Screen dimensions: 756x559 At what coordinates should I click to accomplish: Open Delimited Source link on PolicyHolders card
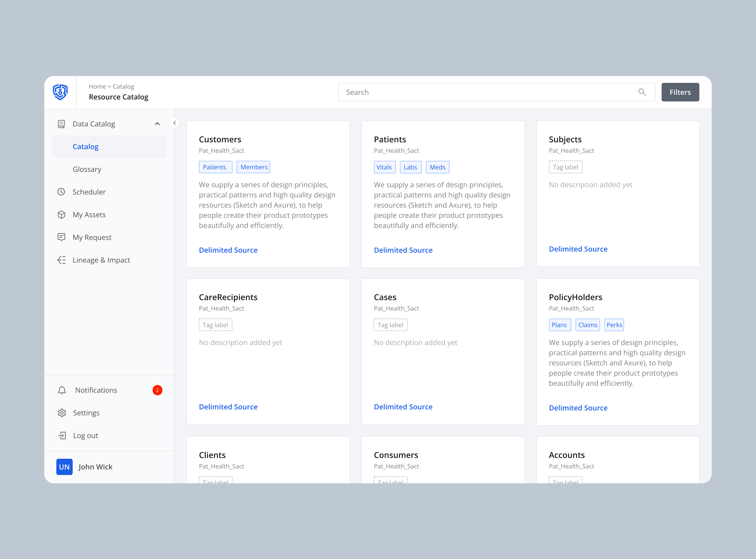tap(578, 408)
